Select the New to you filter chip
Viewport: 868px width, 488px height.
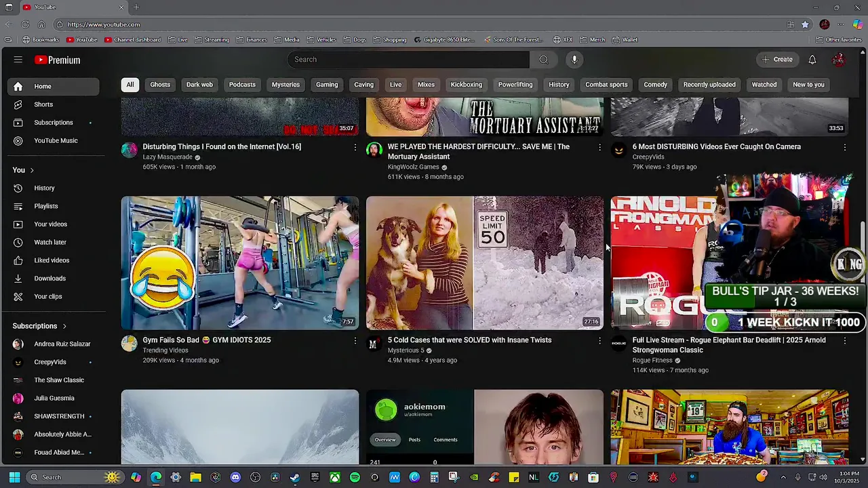pyautogui.click(x=808, y=85)
